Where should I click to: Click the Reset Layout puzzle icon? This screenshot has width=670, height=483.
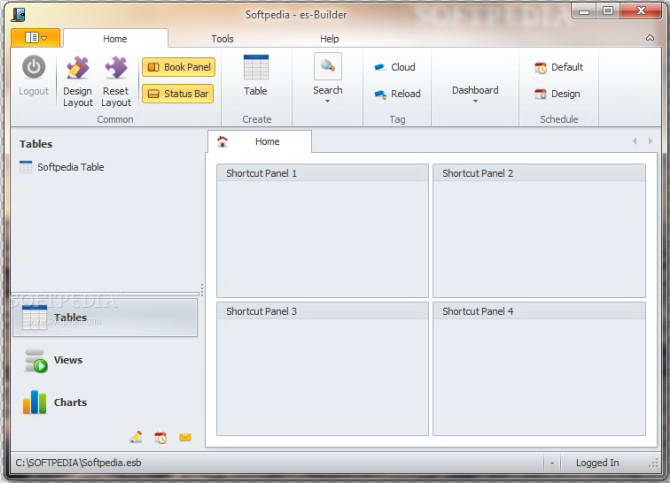click(116, 68)
